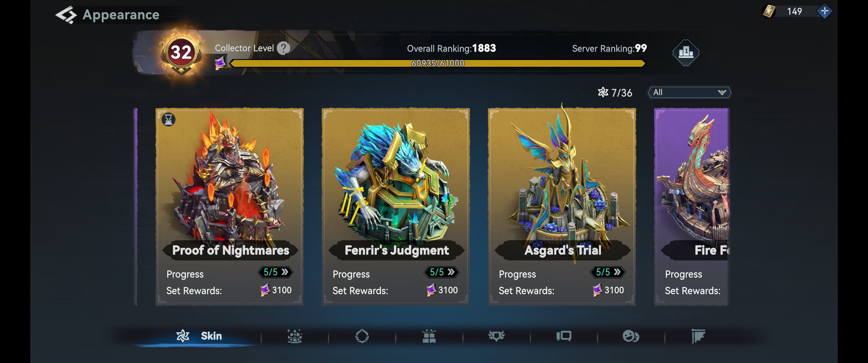Image resolution: width=868 pixels, height=363 pixels.
Task: Expand Asgard's Trial 5/5 progress arrows
Action: [x=608, y=272]
